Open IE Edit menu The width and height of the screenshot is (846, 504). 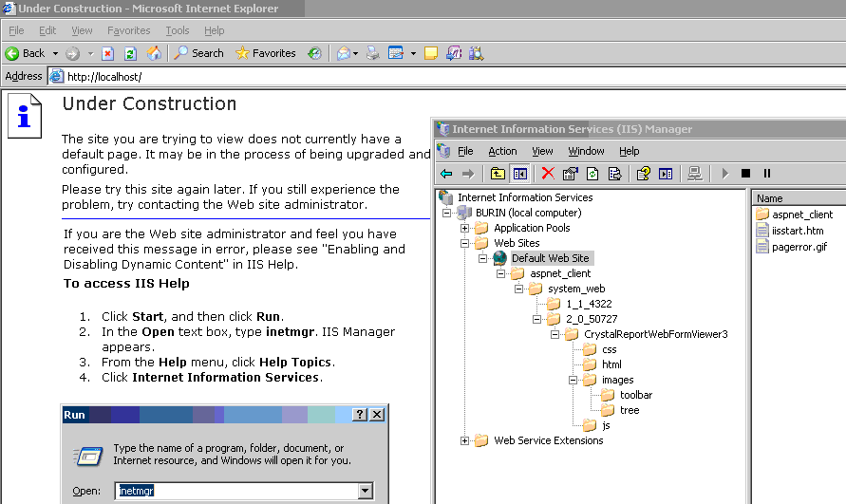click(47, 30)
